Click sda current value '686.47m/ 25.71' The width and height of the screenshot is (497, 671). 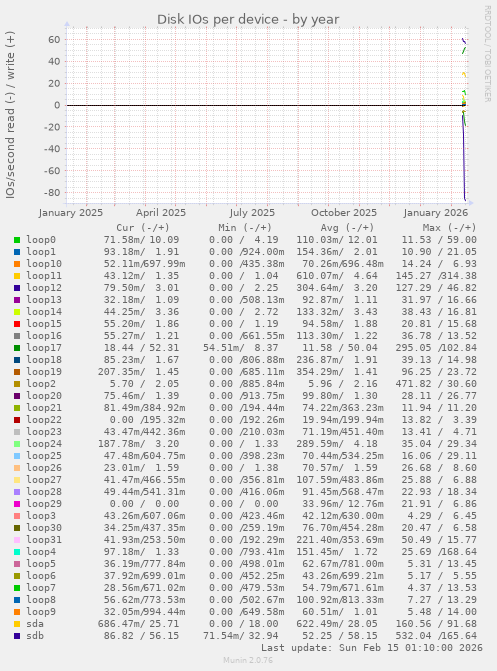pyautogui.click(x=138, y=623)
